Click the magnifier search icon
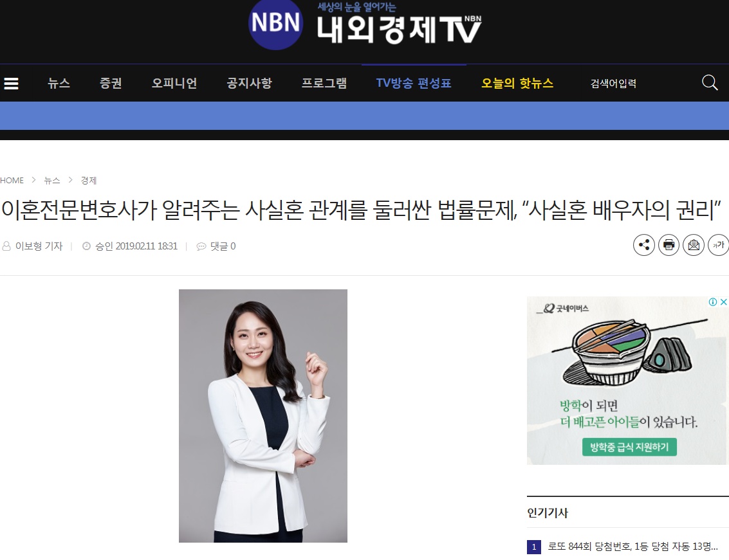The width and height of the screenshot is (729, 560). click(710, 83)
